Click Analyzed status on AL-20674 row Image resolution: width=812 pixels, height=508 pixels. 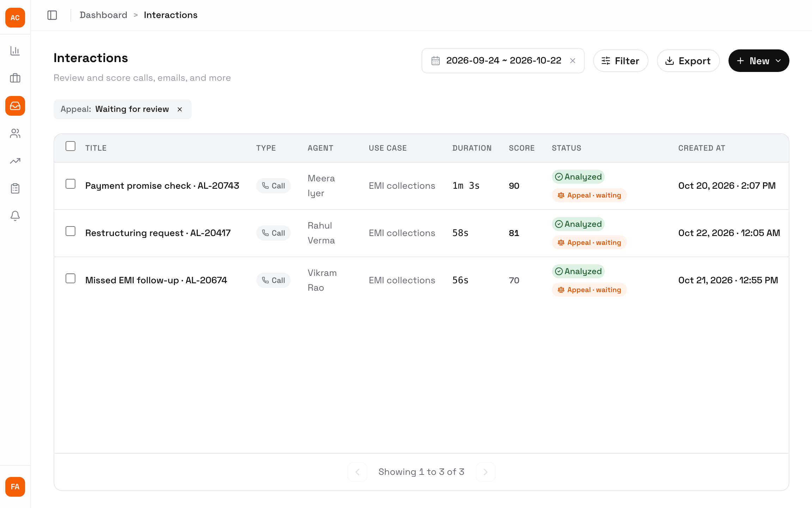[578, 271]
